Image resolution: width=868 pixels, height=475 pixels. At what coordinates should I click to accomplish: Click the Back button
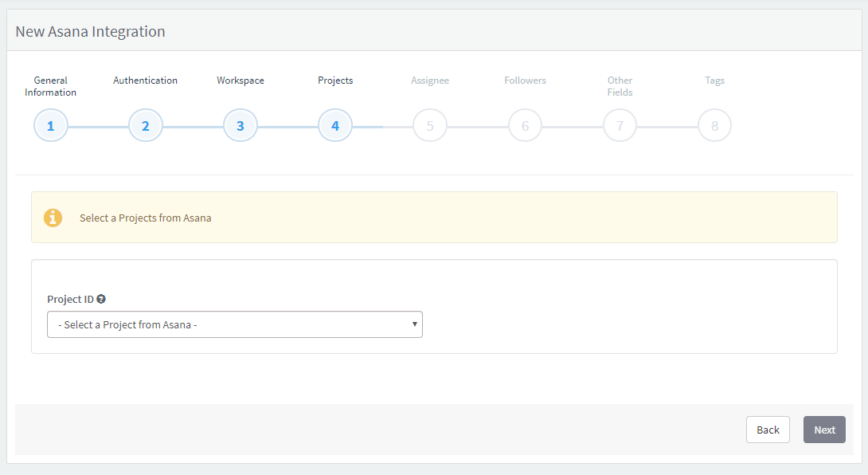pyautogui.click(x=768, y=430)
